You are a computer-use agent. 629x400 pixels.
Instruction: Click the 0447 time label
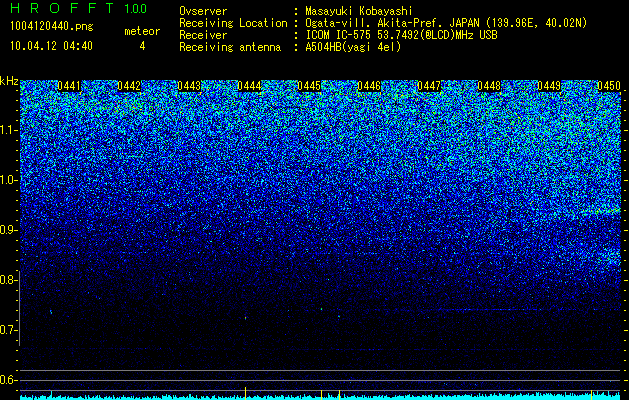429,86
